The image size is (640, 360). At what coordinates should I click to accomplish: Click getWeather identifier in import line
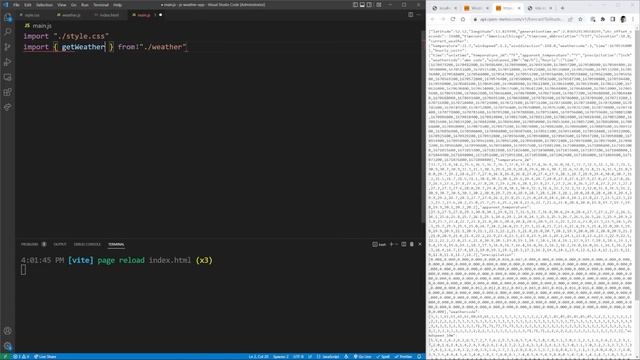83,47
